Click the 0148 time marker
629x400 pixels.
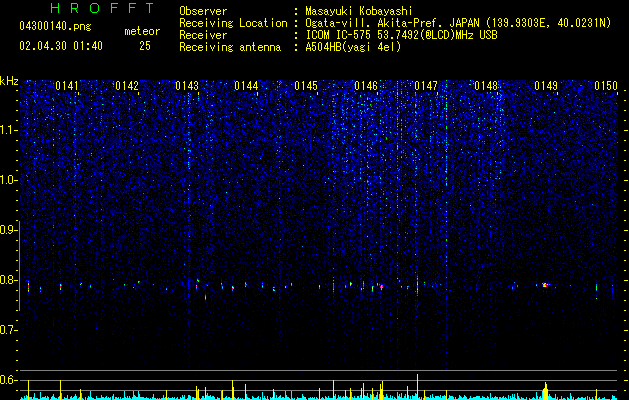click(x=486, y=86)
